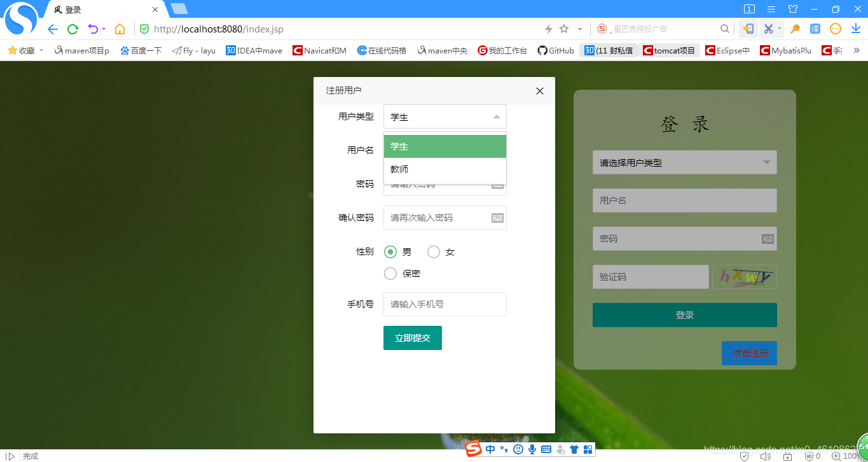Open the password key manager icon
The width and height of the screenshot is (868, 462).
(795, 29)
